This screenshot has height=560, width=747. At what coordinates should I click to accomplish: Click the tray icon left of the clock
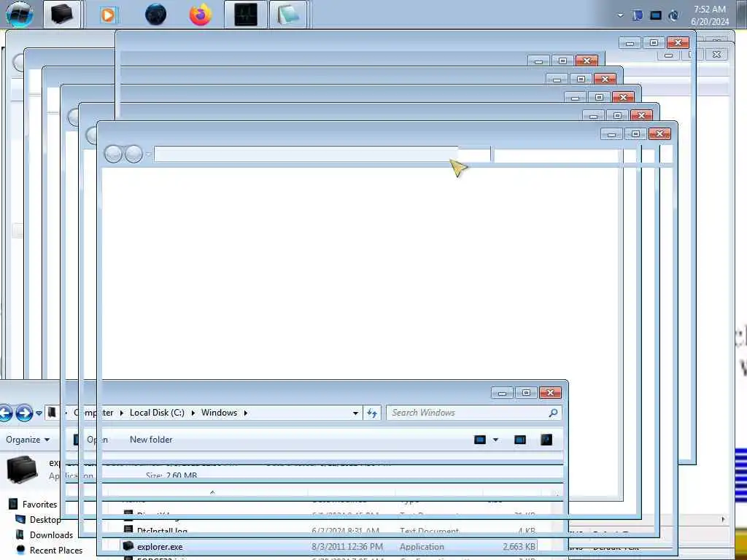pyautogui.click(x=673, y=15)
